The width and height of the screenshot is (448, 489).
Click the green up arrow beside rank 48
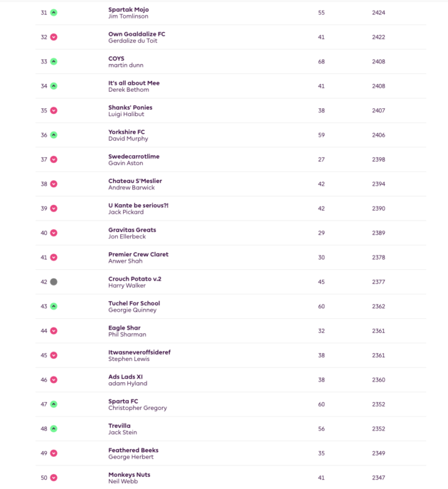pyautogui.click(x=53, y=428)
